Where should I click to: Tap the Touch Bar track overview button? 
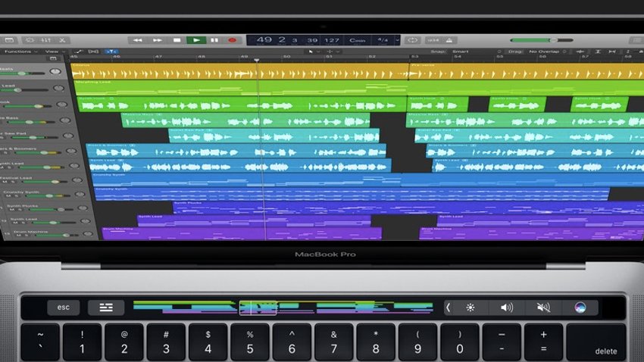[106, 307]
